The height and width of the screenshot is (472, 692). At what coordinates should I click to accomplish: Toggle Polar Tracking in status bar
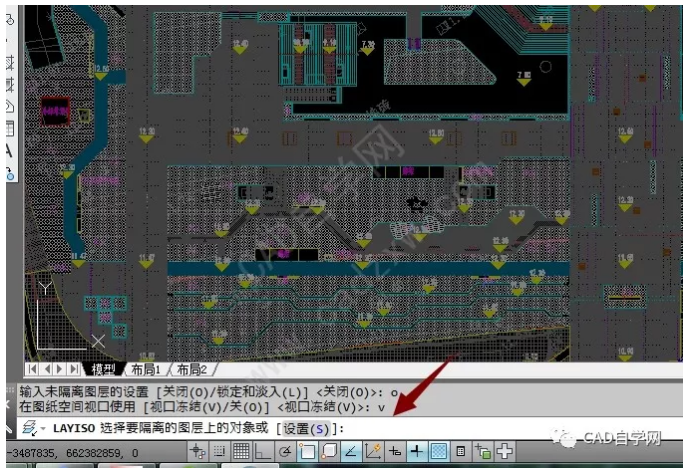point(285,451)
